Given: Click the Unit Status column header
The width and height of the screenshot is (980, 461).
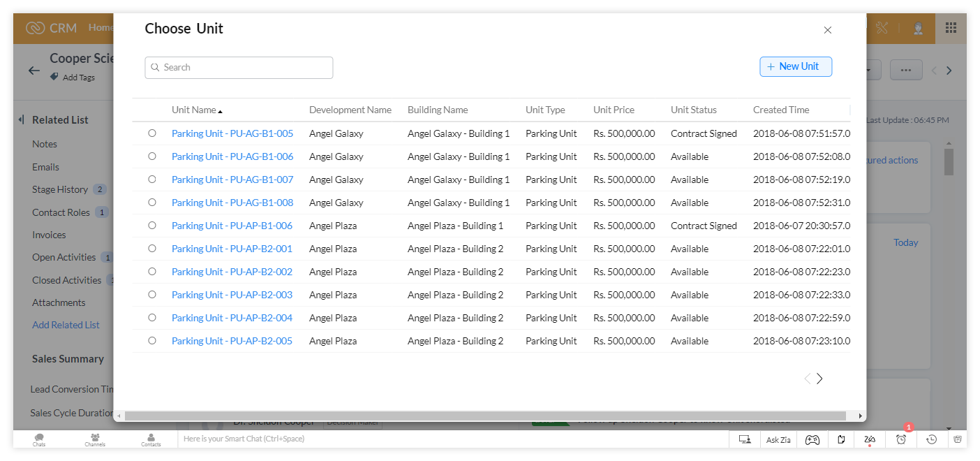Looking at the screenshot, I should point(694,110).
